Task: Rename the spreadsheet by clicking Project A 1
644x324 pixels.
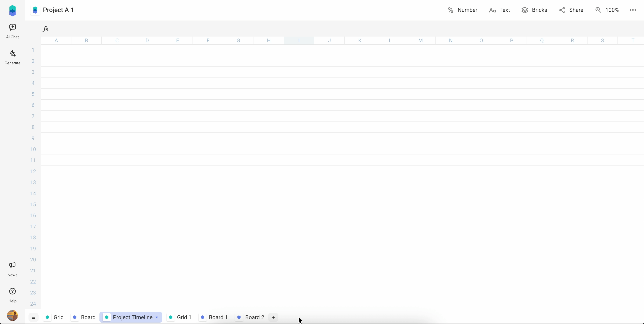Action: point(58,10)
